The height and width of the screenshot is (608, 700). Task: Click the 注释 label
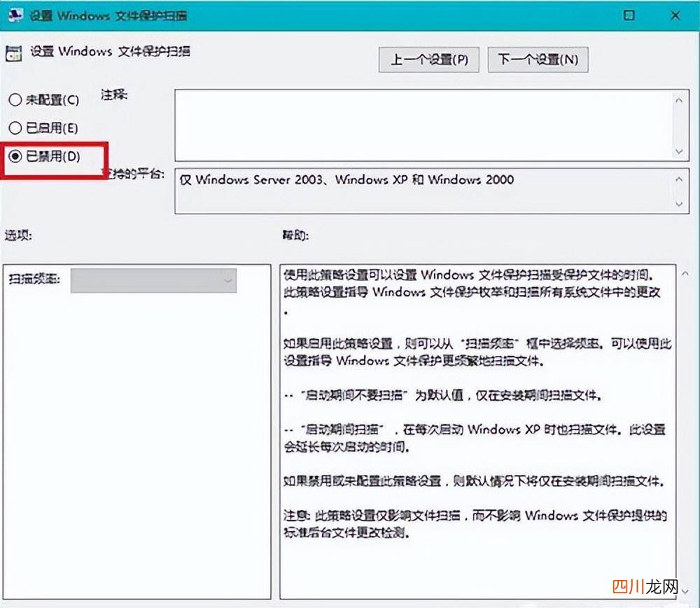coord(114,95)
